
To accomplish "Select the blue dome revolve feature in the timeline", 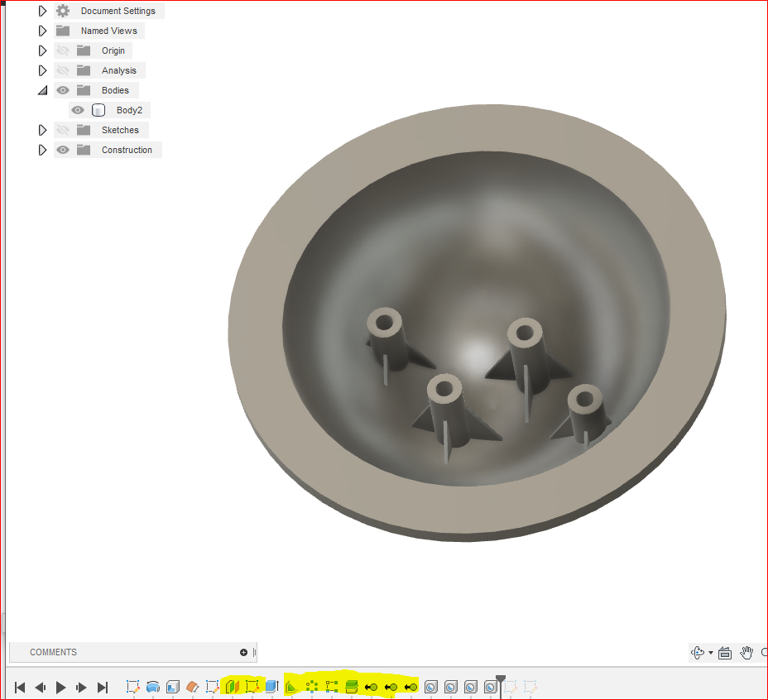I will pyautogui.click(x=153, y=687).
